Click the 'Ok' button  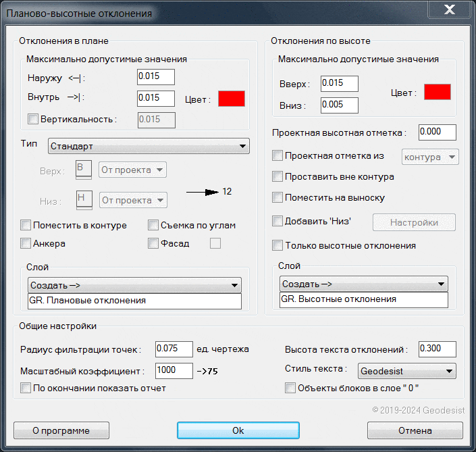click(x=238, y=430)
